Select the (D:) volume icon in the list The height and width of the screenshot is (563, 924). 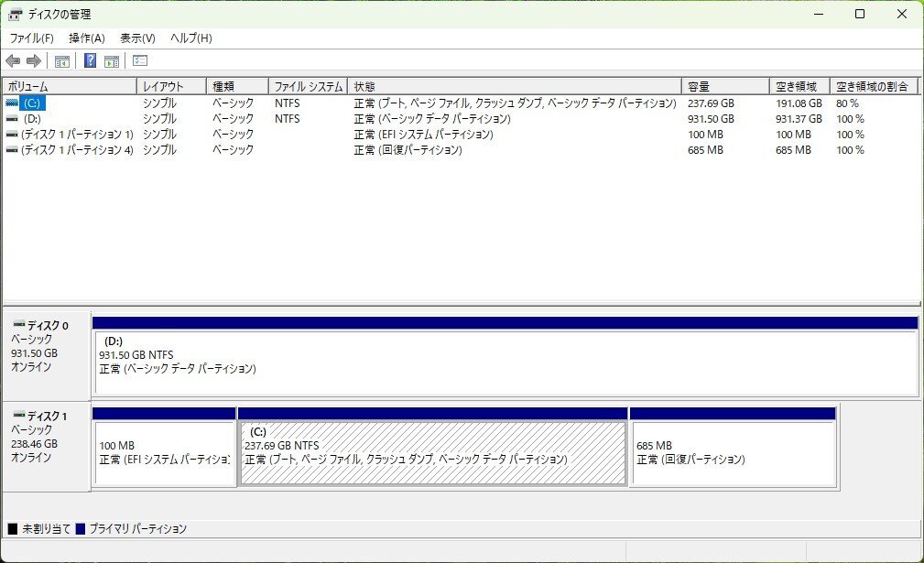tap(13, 118)
